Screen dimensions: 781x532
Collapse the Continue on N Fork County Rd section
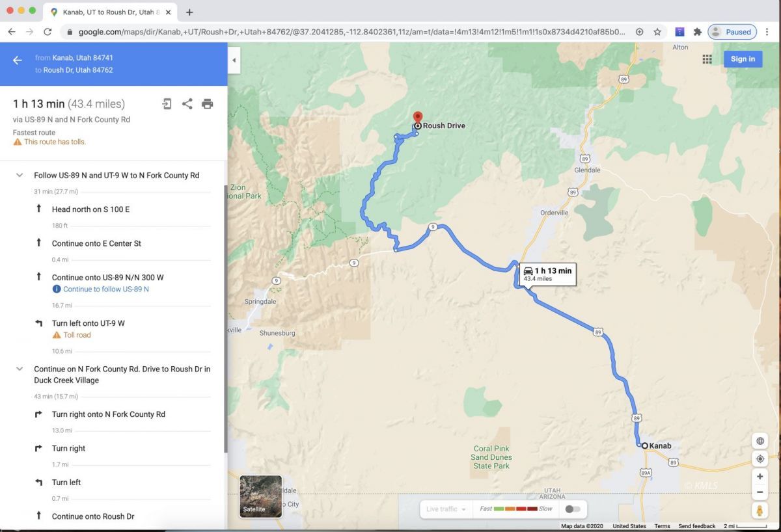[20, 369]
